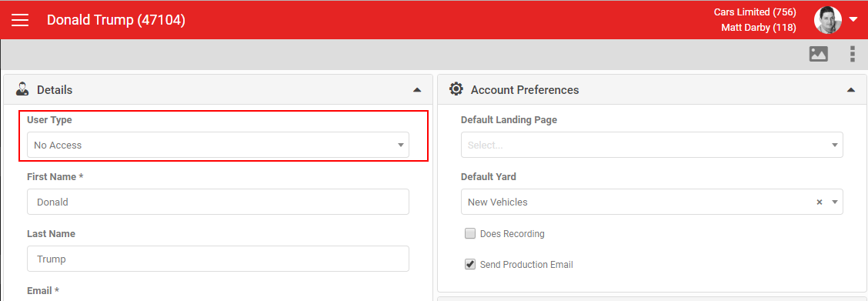Click the Send Production Email label

point(526,265)
